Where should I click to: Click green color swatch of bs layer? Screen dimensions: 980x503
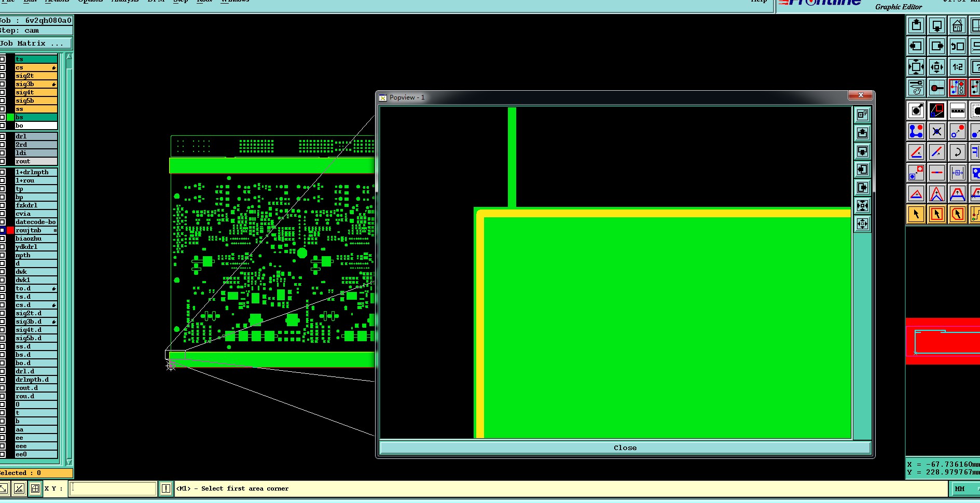click(10, 117)
